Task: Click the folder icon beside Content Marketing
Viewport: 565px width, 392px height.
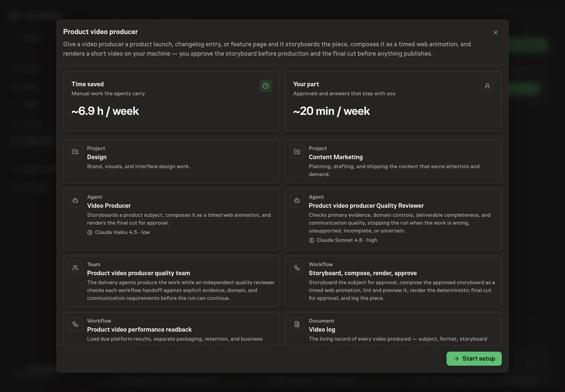Action: coord(297,152)
